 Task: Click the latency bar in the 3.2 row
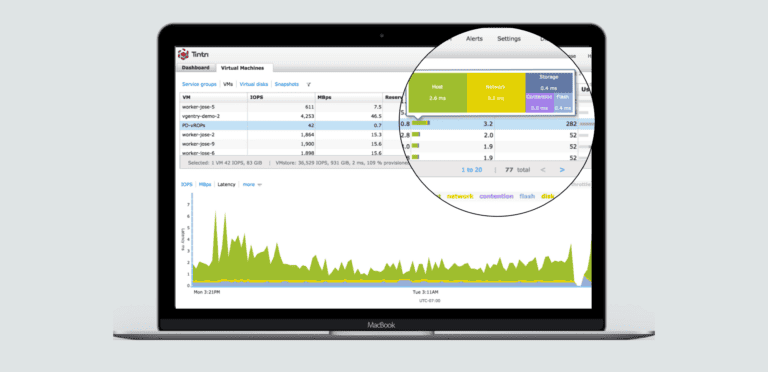click(x=421, y=123)
